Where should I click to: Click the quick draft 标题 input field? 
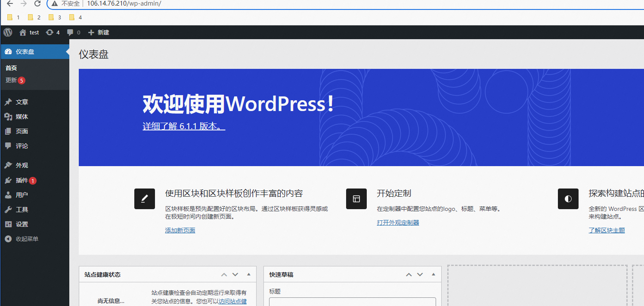click(351, 303)
